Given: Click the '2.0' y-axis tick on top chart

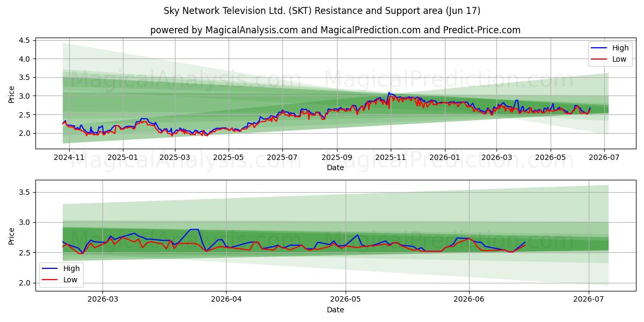Looking at the screenshot, I should point(26,133).
